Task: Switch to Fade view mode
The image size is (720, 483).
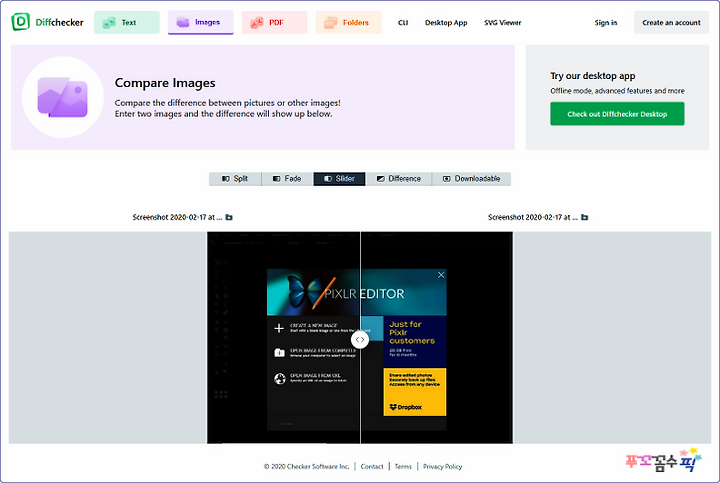Action: pyautogui.click(x=287, y=179)
